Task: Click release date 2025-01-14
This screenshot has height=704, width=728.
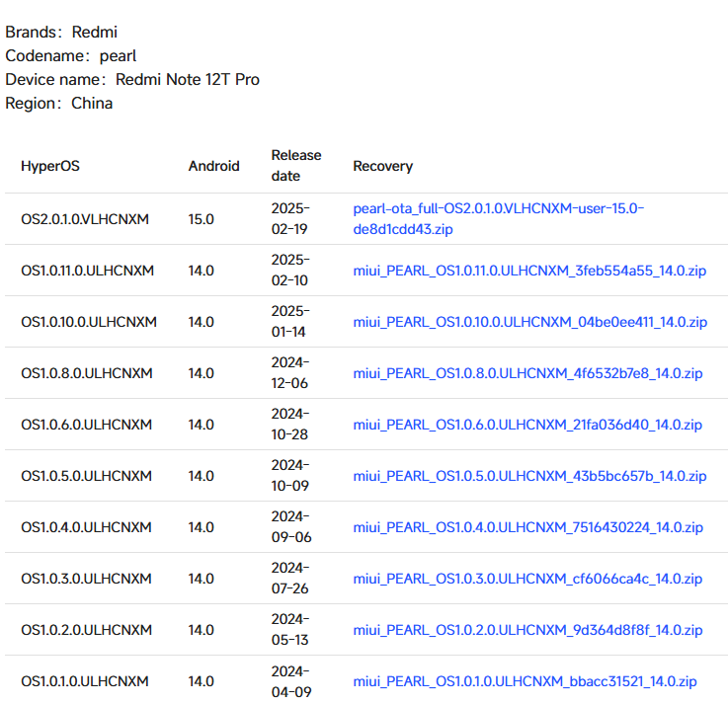Action: pos(290,321)
